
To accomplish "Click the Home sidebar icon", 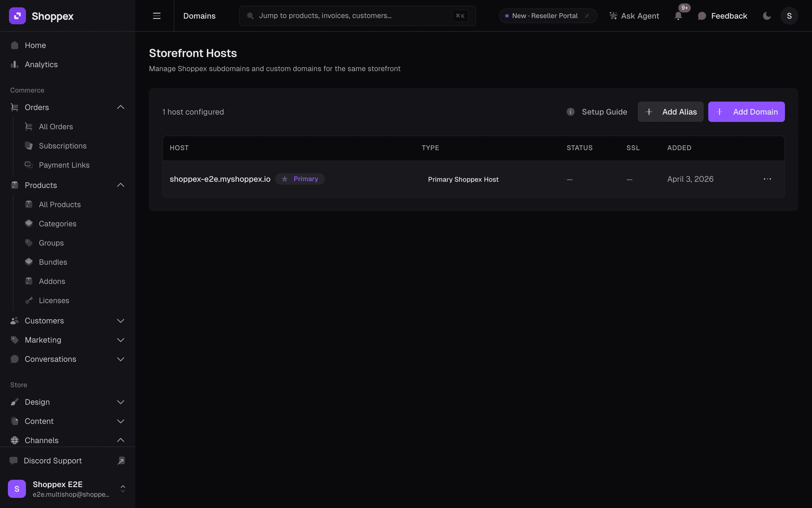I will 14,45.
